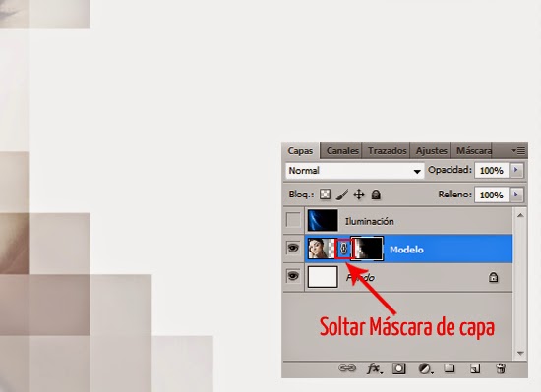The height and width of the screenshot is (392, 541).
Task: Toggle lock image pixels brush icon
Action: point(342,195)
